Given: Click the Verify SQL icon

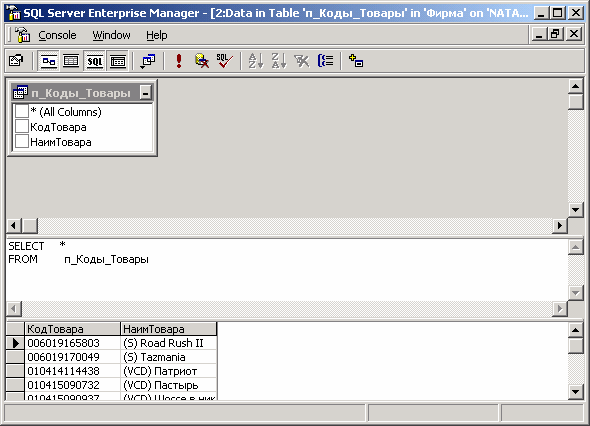Looking at the screenshot, I should [x=225, y=61].
